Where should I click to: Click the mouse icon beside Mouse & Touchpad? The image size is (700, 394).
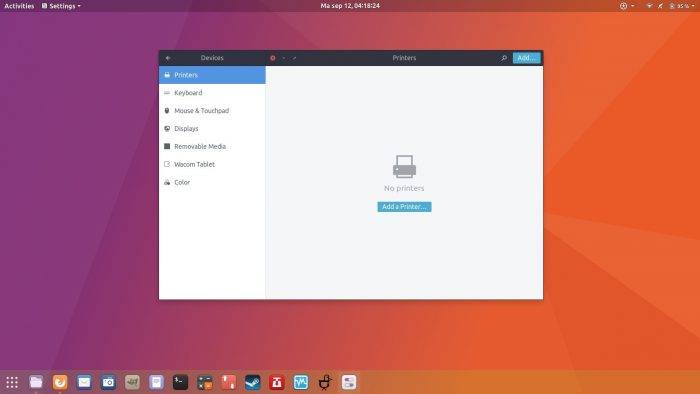pos(167,111)
